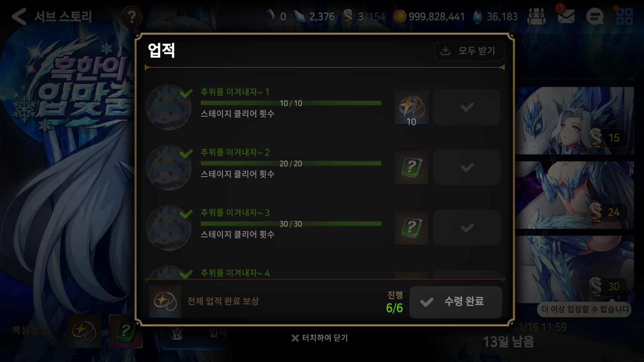This screenshot has height=362, width=644.
Task: Click the check button for 추위를 이겨내자~ 2
Action: [467, 167]
